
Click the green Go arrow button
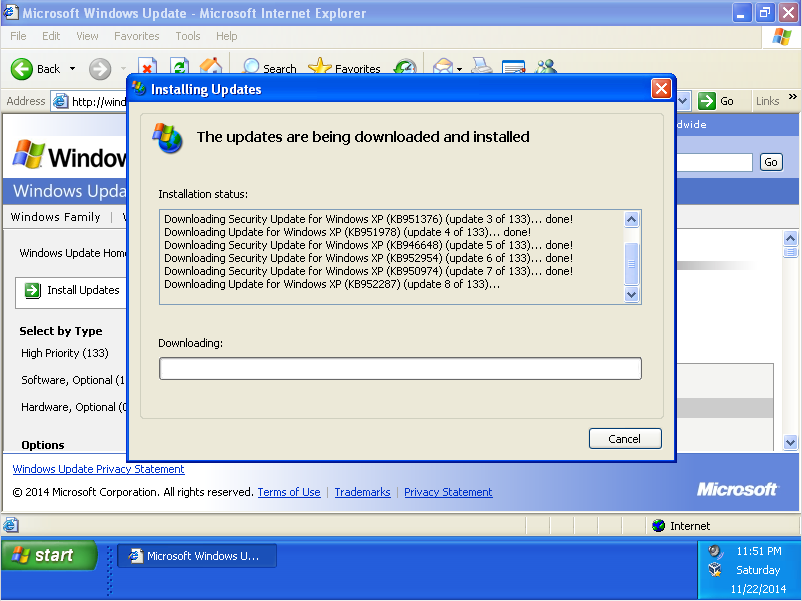click(706, 101)
